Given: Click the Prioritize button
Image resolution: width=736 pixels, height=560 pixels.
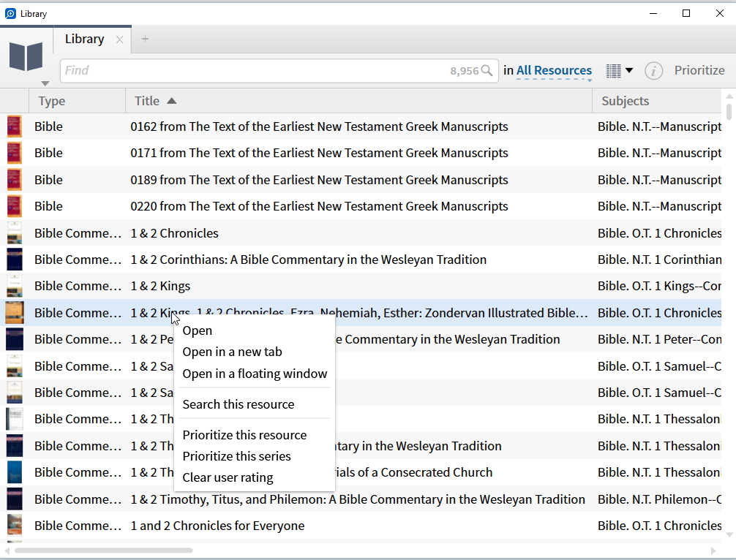Looking at the screenshot, I should tap(699, 71).
